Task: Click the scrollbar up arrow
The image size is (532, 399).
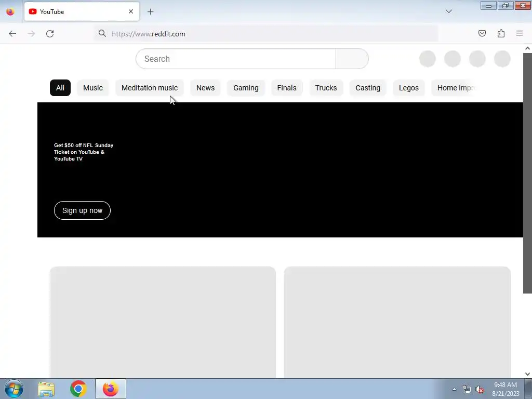Action: pyautogui.click(x=527, y=48)
